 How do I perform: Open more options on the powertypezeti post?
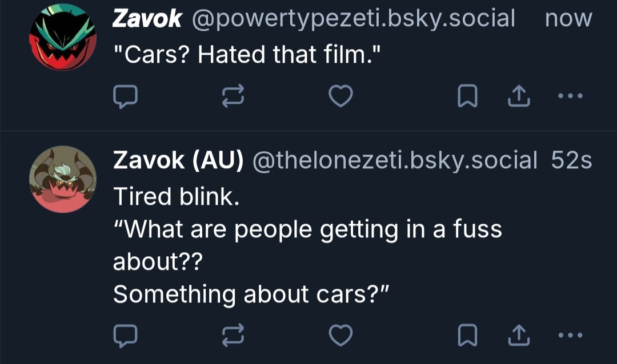coord(570,97)
